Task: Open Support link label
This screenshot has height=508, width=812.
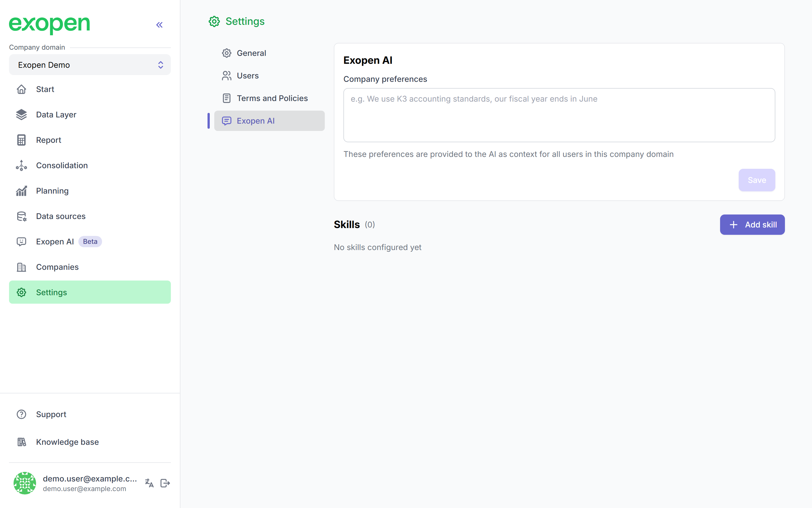Action: pos(51,414)
